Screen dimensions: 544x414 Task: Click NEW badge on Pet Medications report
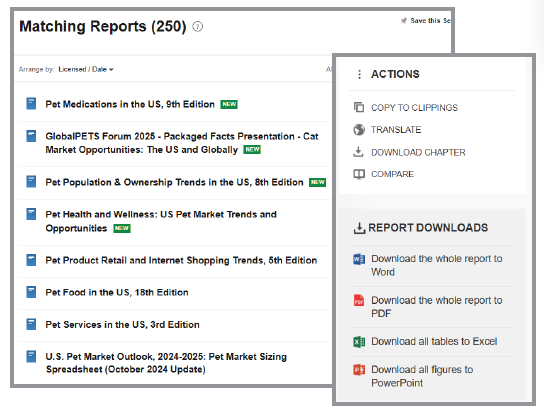[229, 104]
